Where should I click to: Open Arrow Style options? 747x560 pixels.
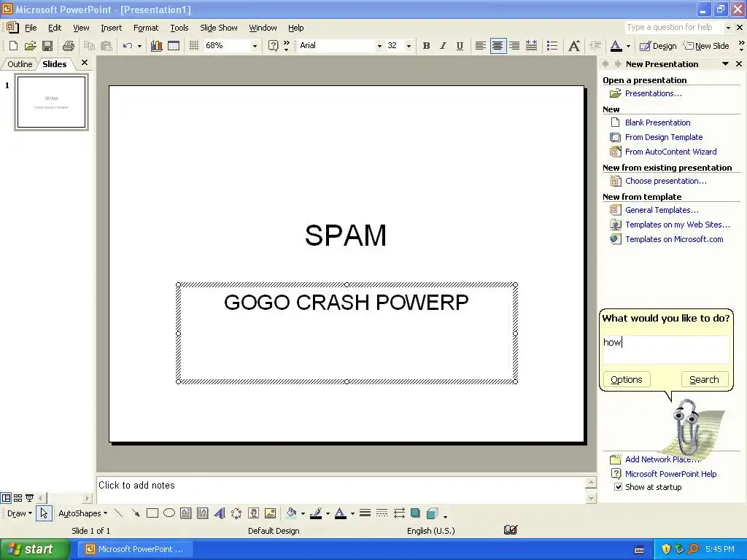(x=399, y=513)
